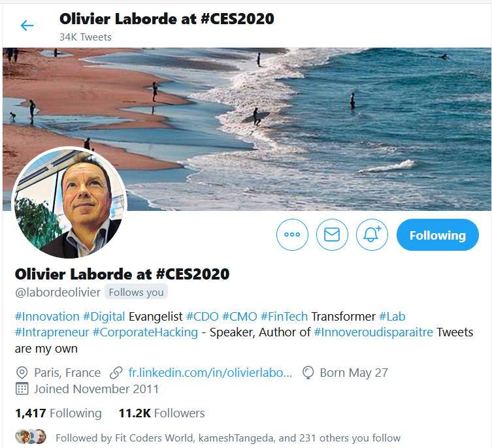Open the #FinTech hashtag

(284, 317)
